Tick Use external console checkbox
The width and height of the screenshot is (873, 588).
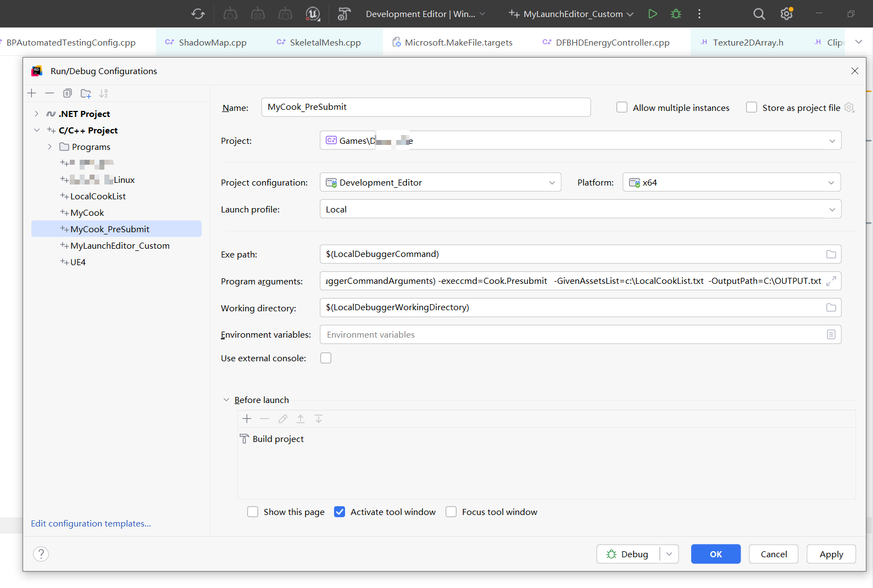[326, 358]
